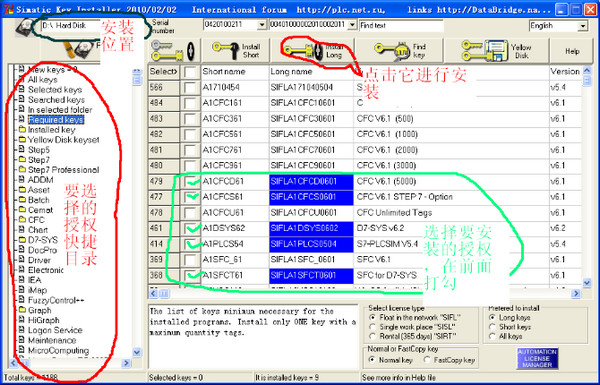Image resolution: width=600 pixels, height=385 pixels.
Task: Open the Automation License Manager icon
Action: tap(537, 359)
